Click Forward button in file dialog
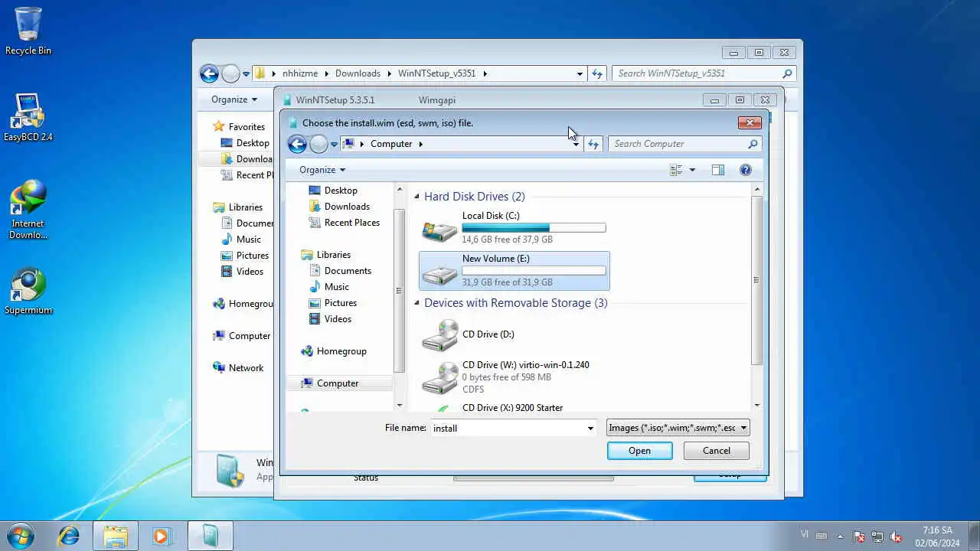 pyautogui.click(x=318, y=144)
